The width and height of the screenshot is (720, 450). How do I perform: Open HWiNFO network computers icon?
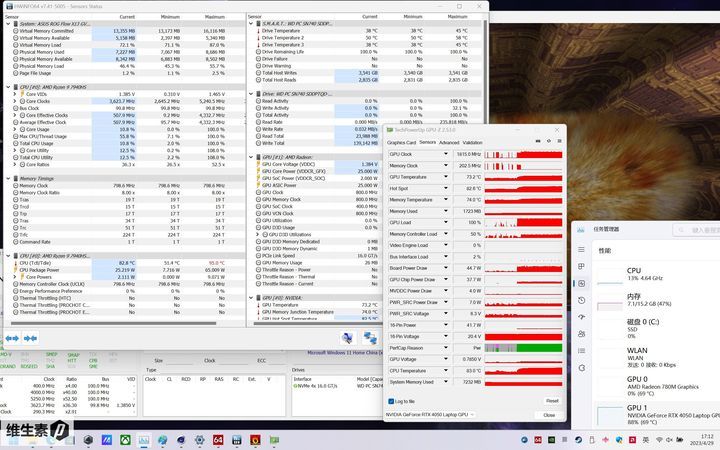(x=370, y=338)
